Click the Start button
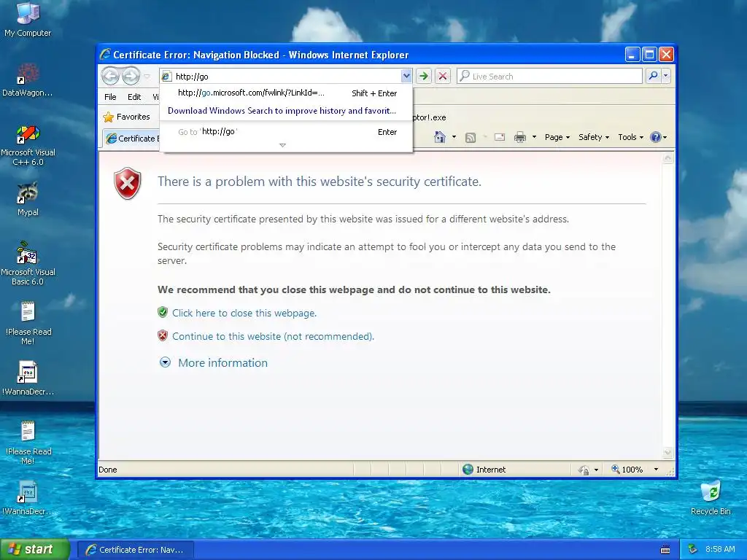 pos(35,549)
